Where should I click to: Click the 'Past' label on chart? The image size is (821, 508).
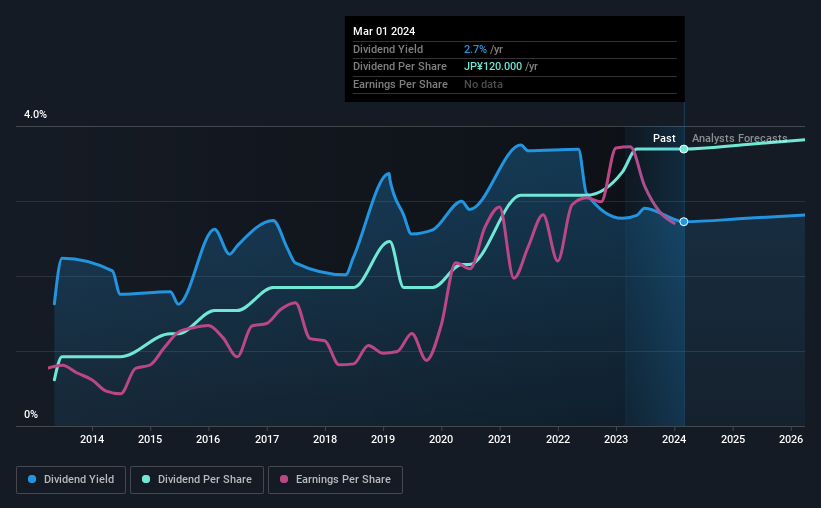pyautogui.click(x=664, y=138)
